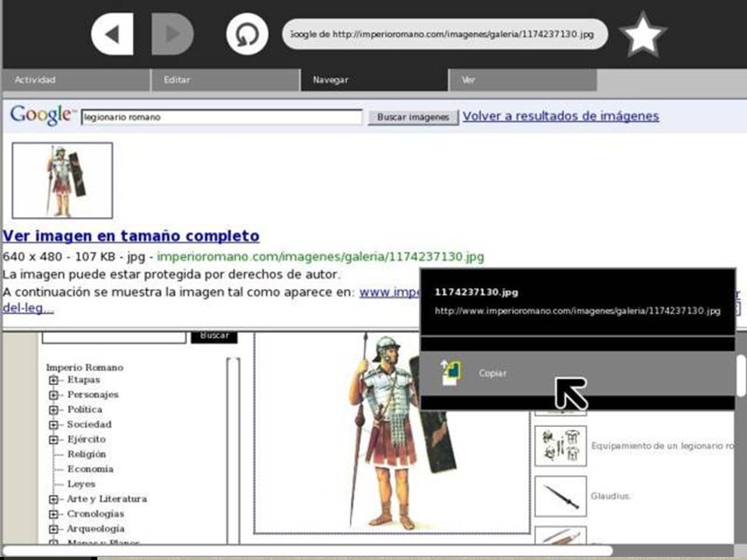Image resolution: width=747 pixels, height=560 pixels.
Task: Open the Ver tab
Action: coord(523,80)
